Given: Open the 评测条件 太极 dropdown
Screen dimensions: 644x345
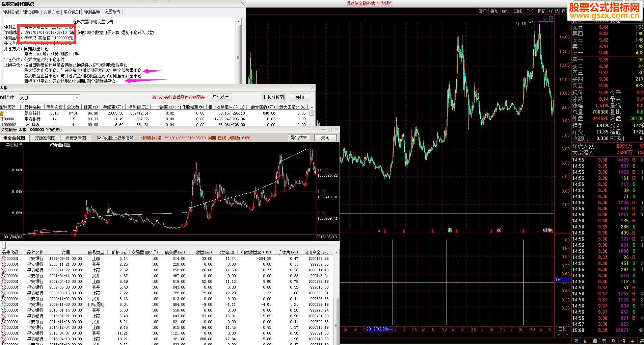Looking at the screenshot, I should click(77, 98).
